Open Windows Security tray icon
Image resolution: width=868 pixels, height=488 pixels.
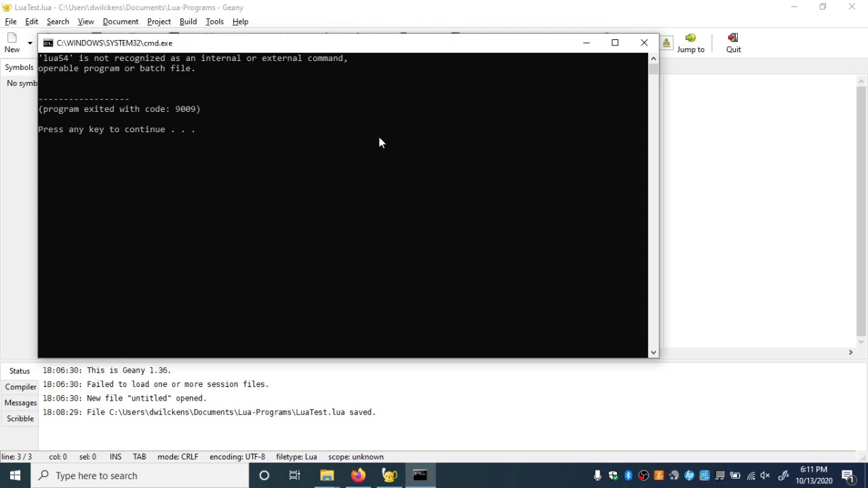[613, 476]
